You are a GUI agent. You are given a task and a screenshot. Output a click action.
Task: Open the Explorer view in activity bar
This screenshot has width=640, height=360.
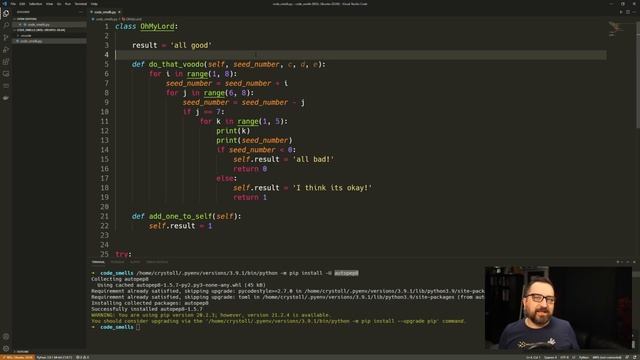[6, 13]
